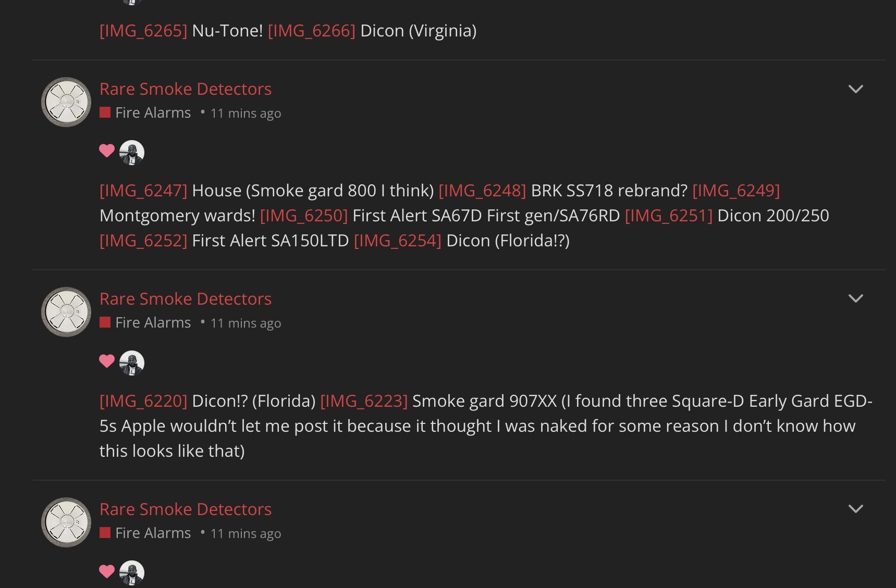Viewport: 896px width, 588px height.
Task: Open the IMG_6248 BRK SS718 image link
Action: click(x=482, y=191)
